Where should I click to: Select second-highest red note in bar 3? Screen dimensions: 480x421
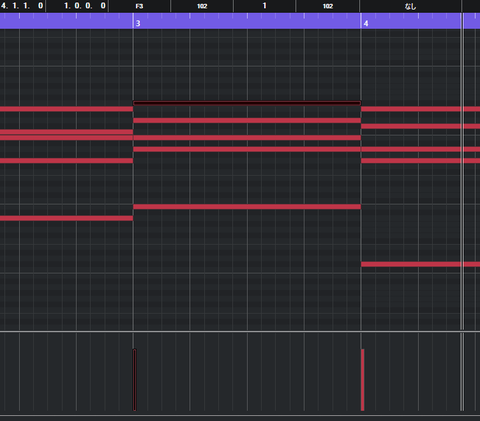pyautogui.click(x=247, y=138)
